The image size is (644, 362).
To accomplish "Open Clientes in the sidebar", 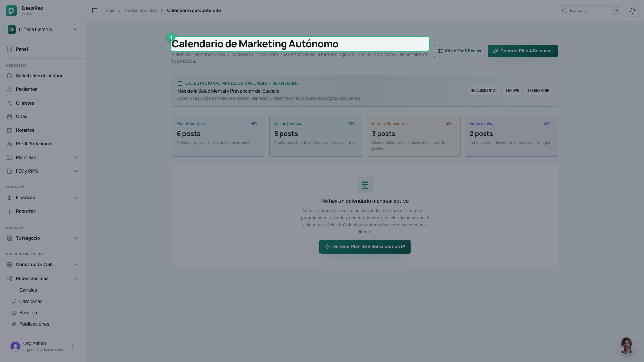I will click(x=43, y=103).
